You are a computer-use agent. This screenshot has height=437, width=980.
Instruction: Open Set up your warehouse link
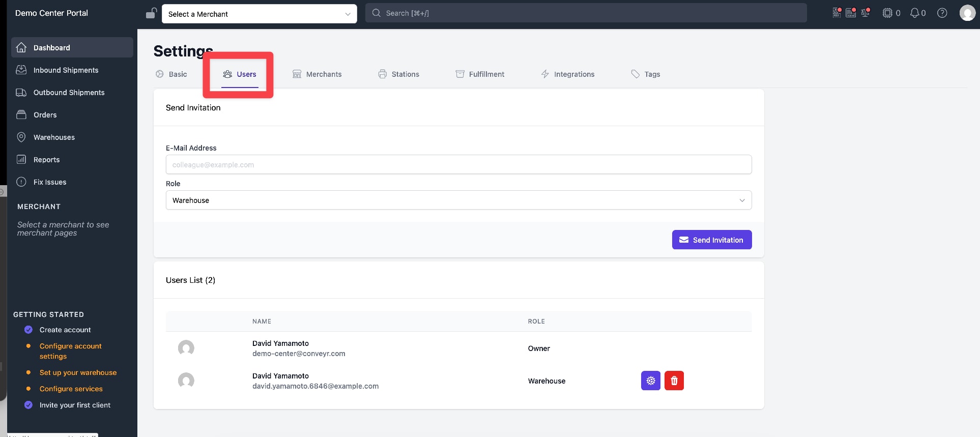point(78,372)
